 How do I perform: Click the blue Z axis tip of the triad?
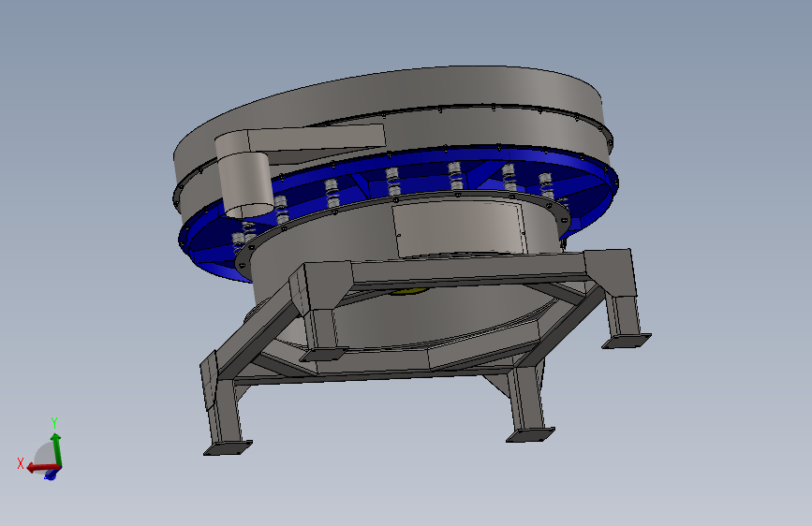click(x=51, y=475)
